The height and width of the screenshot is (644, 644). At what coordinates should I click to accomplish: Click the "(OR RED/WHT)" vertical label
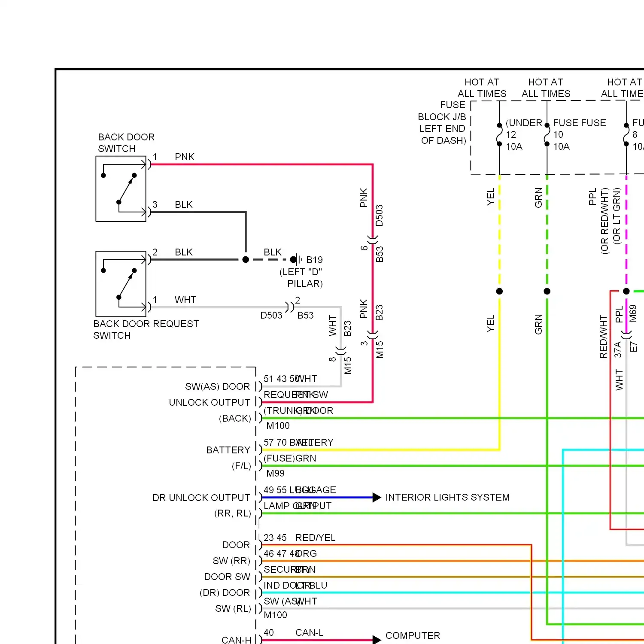(x=605, y=221)
